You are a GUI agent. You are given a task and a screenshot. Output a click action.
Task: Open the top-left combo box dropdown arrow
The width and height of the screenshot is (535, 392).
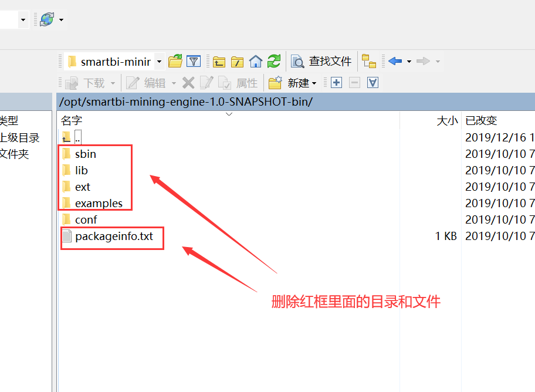click(23, 20)
